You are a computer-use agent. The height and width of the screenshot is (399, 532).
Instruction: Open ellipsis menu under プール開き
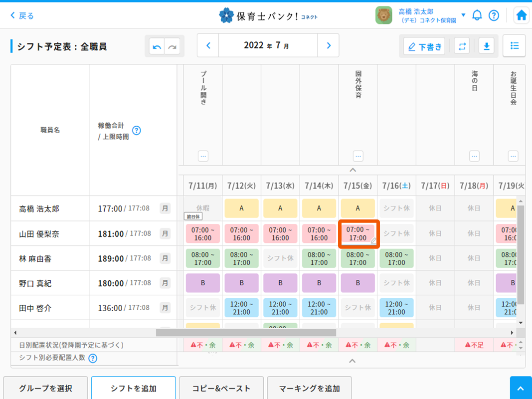[203, 156]
